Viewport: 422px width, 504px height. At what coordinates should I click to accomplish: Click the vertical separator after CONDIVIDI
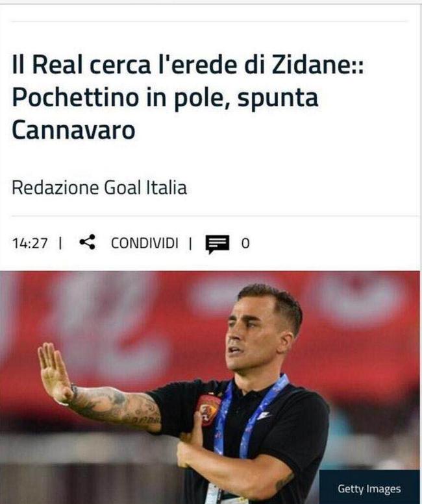click(191, 243)
